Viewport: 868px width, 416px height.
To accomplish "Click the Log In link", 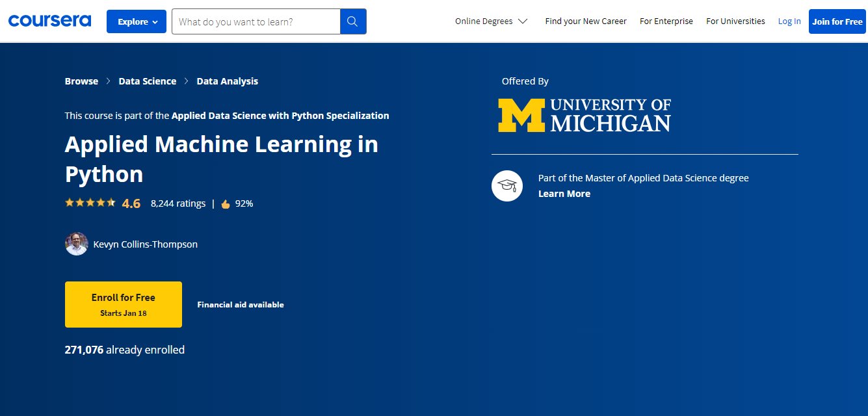I will tap(789, 21).
